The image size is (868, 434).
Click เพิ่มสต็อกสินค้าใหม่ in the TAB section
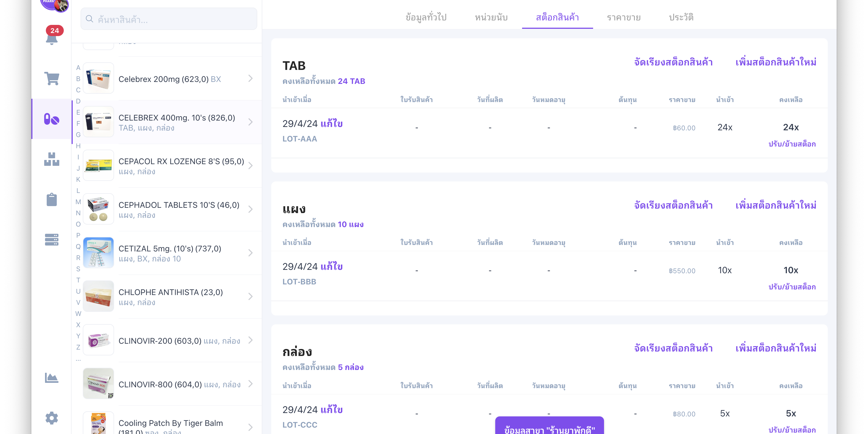point(776,62)
